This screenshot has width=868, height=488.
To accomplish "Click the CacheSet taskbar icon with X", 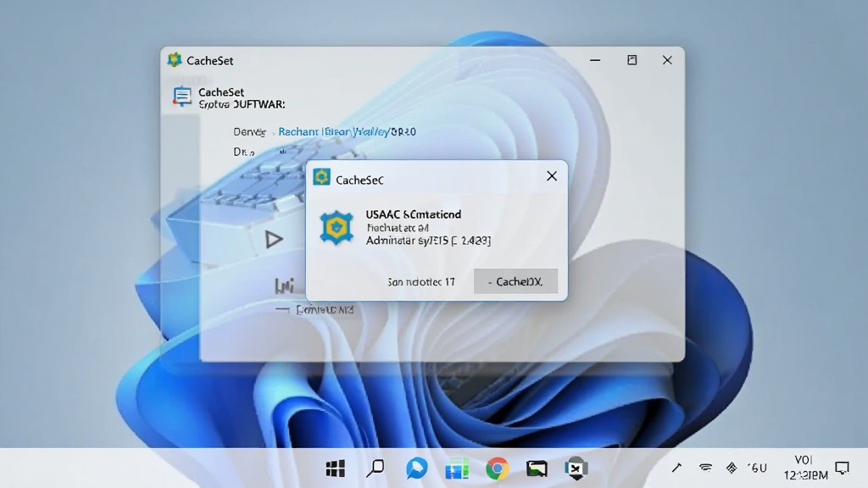I will pos(576,469).
